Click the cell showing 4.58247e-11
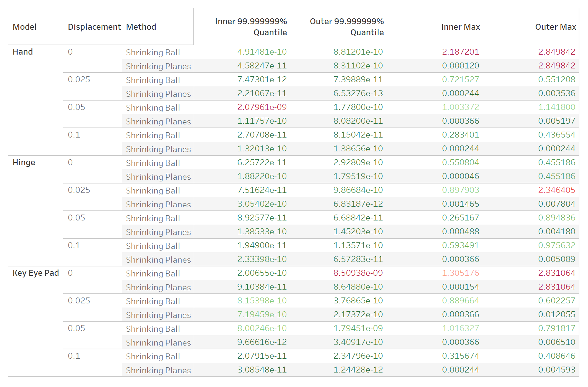The image size is (588, 387). click(262, 66)
